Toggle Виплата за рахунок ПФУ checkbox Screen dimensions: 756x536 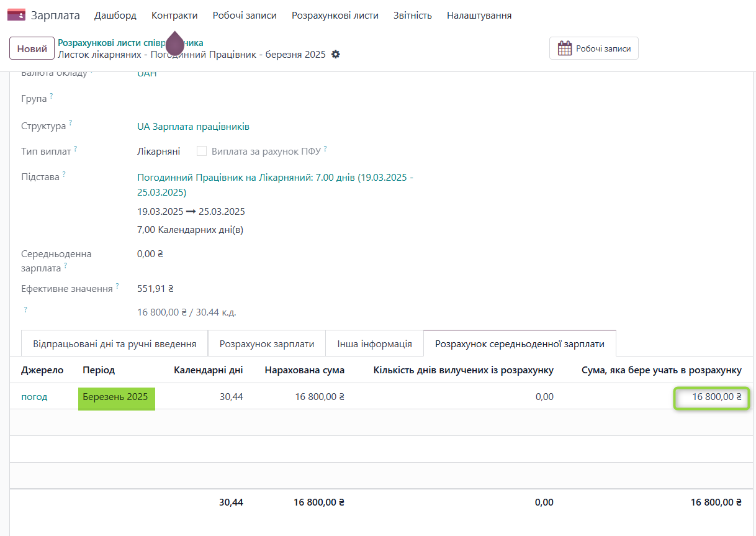(x=202, y=151)
